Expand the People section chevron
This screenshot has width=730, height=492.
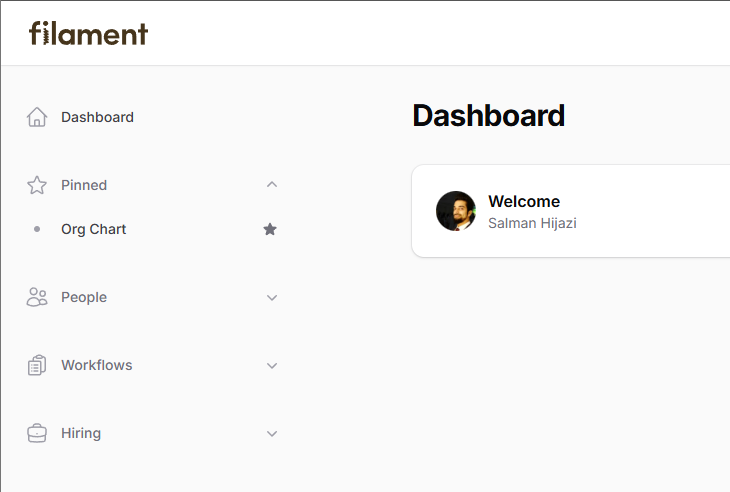click(x=272, y=297)
